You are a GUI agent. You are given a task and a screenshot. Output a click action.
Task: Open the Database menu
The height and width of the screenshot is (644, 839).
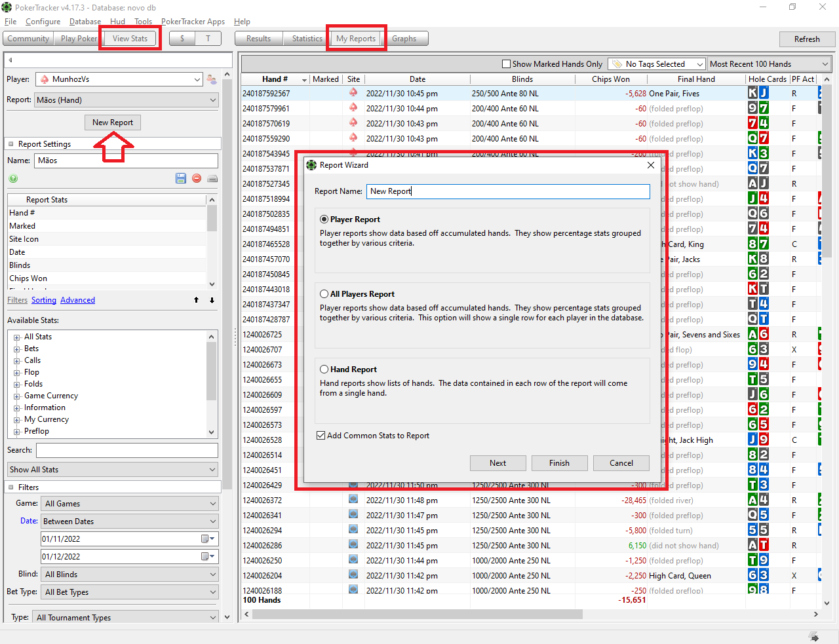85,22
